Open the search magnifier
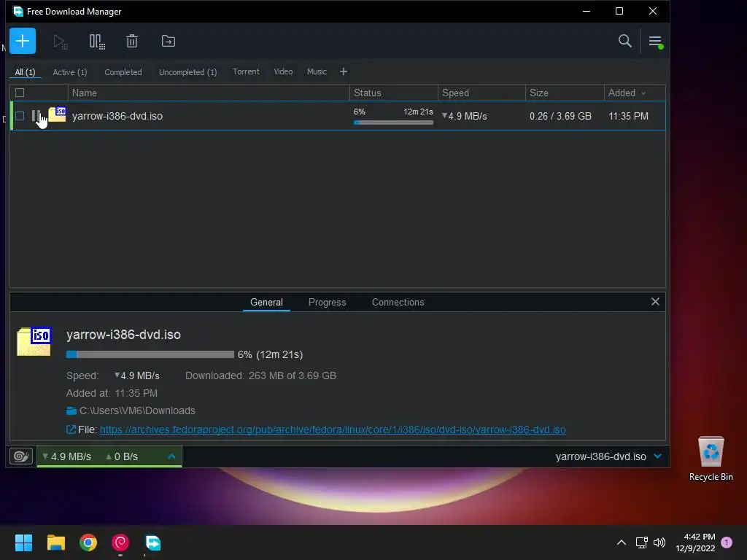This screenshot has height=560, width=747. tap(624, 41)
